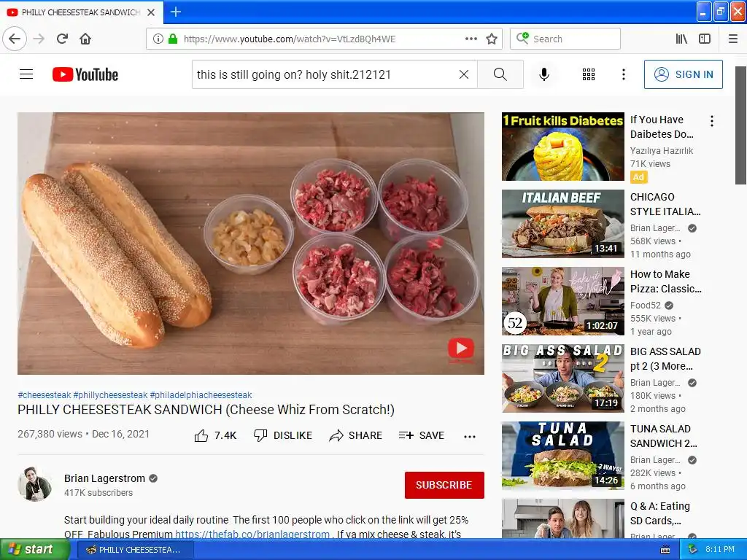747x560 pixels.
Task: Open the #phillycheesesteak hashtag link
Action: (x=110, y=394)
